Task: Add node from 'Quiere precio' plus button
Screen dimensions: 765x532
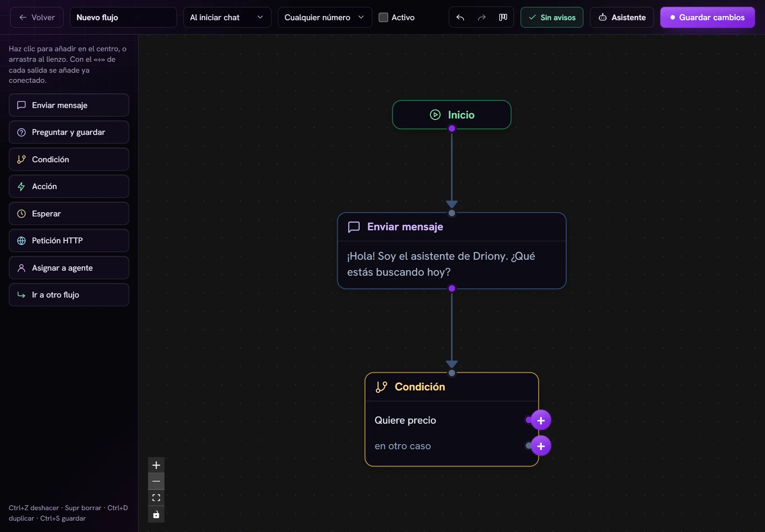Action: click(x=541, y=420)
